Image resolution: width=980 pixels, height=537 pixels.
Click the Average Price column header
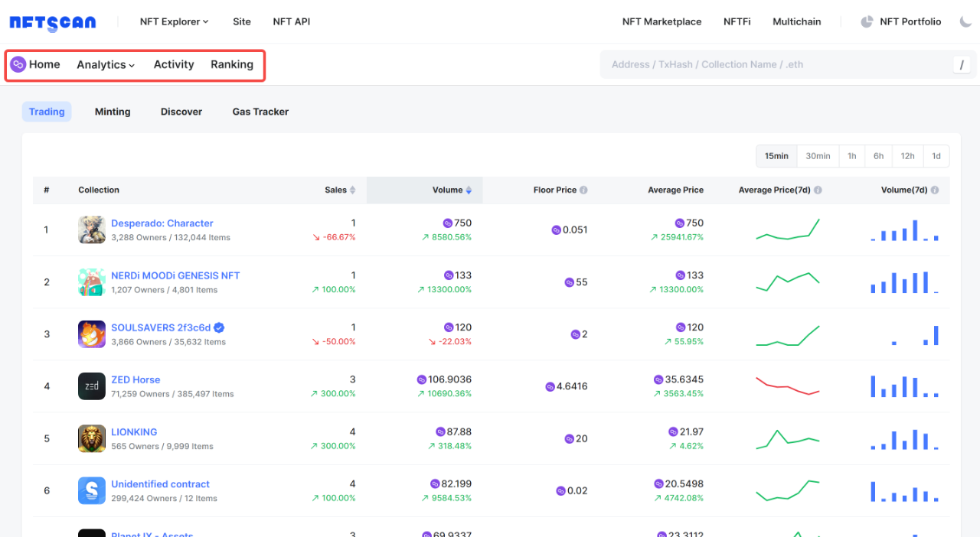tap(675, 190)
